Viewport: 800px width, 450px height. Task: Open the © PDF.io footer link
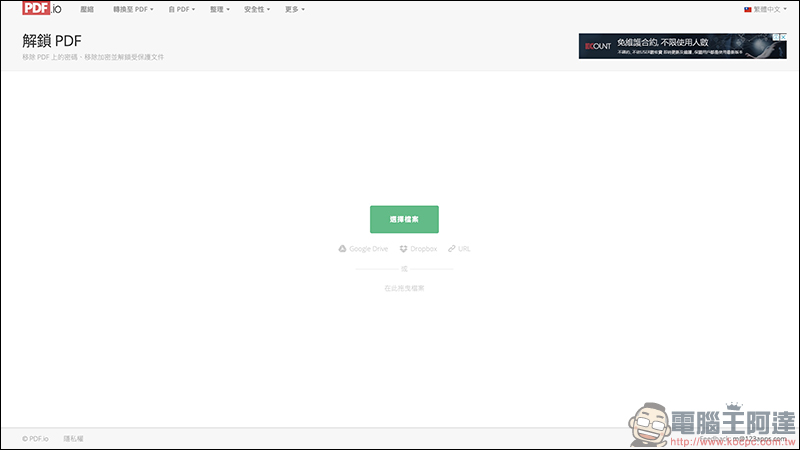coord(35,439)
